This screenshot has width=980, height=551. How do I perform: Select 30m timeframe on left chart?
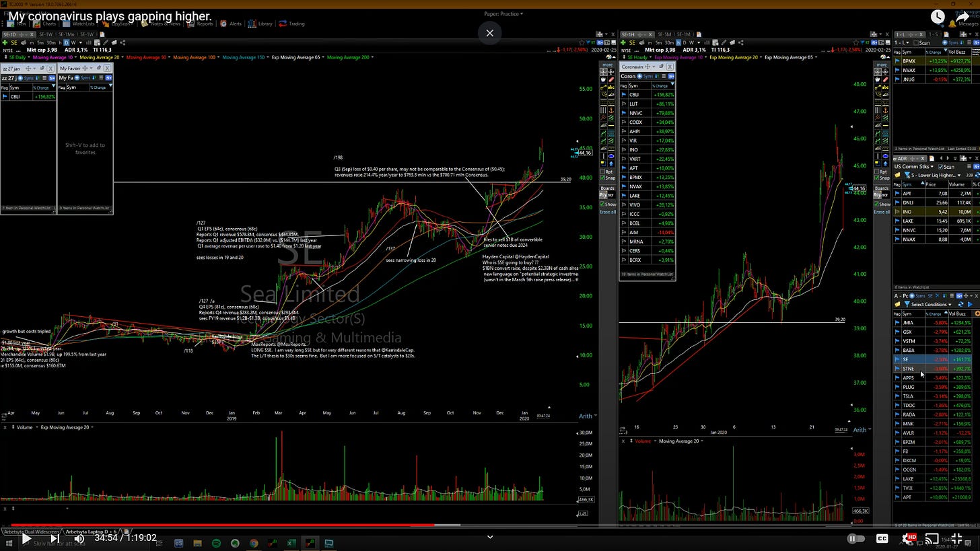click(51, 42)
